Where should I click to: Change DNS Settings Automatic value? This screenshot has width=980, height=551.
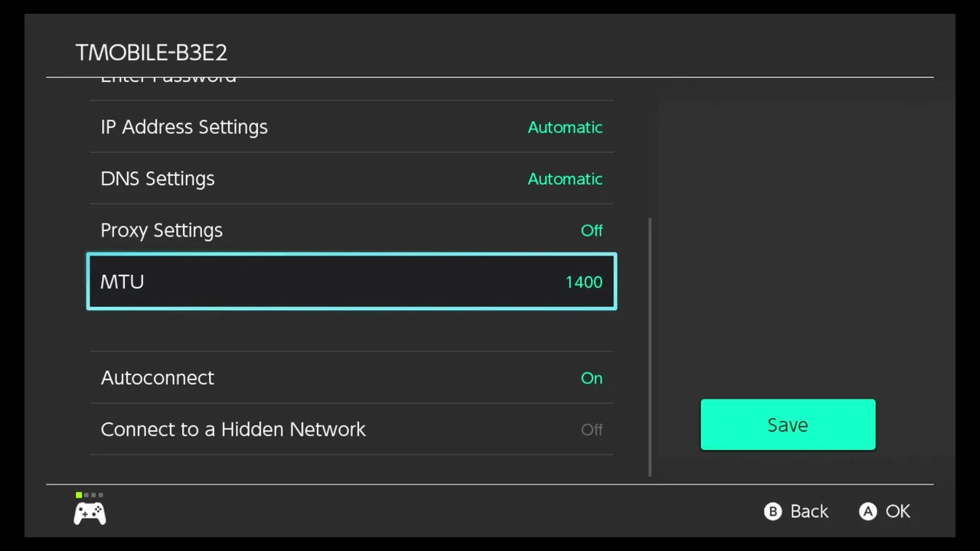[x=564, y=179]
